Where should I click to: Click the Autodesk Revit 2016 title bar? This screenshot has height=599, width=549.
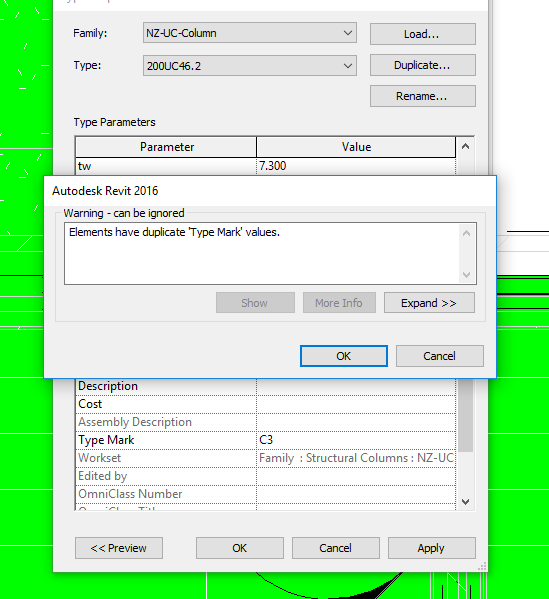pyautogui.click(x=270, y=191)
